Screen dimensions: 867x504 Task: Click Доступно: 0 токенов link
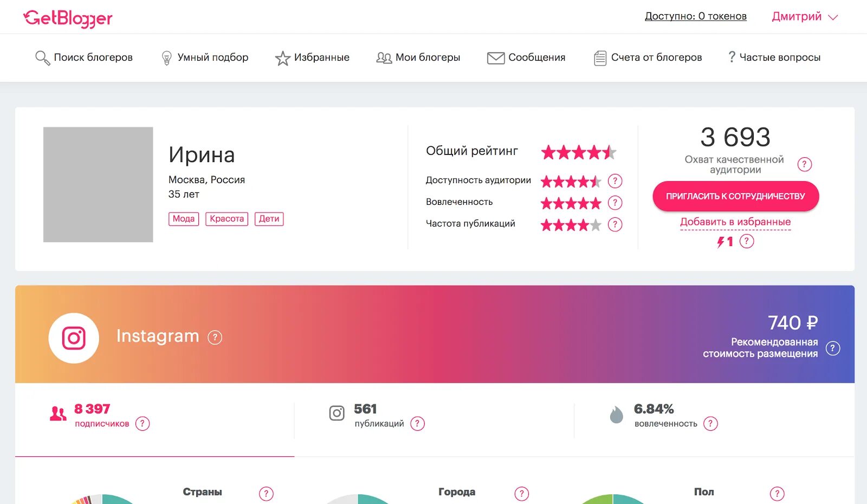coord(695,16)
